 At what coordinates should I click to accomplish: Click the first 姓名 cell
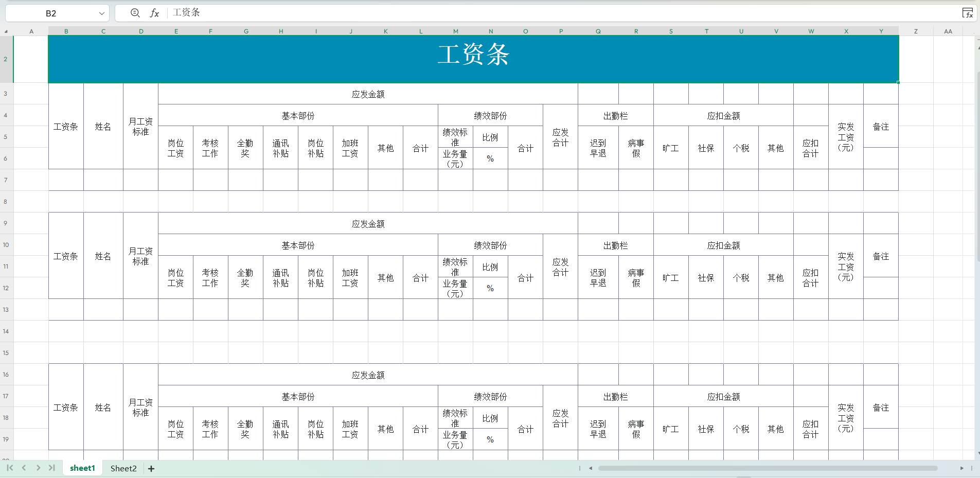[x=103, y=127]
